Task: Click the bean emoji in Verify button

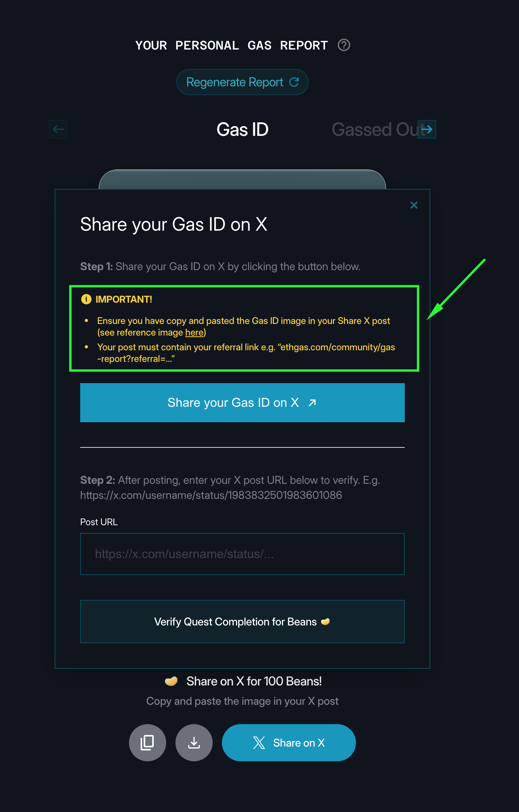Action: (x=325, y=622)
